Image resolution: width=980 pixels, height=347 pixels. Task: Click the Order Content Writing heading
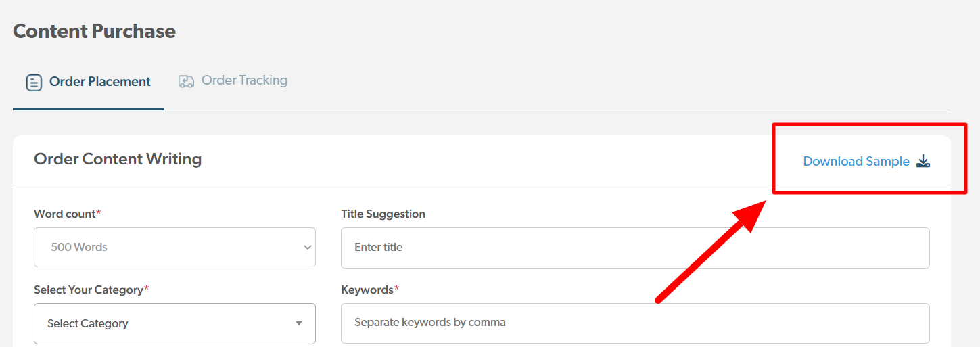click(x=118, y=159)
